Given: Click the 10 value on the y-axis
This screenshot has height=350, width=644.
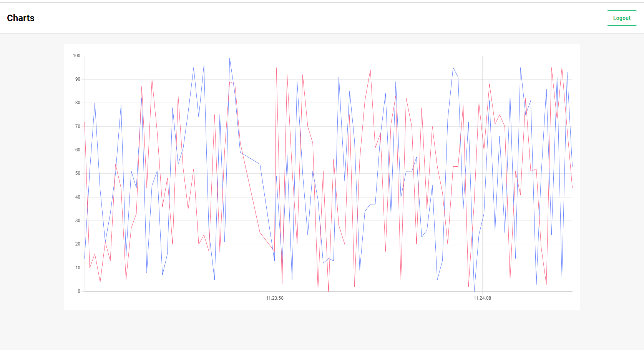Looking at the screenshot, I should (x=78, y=267).
